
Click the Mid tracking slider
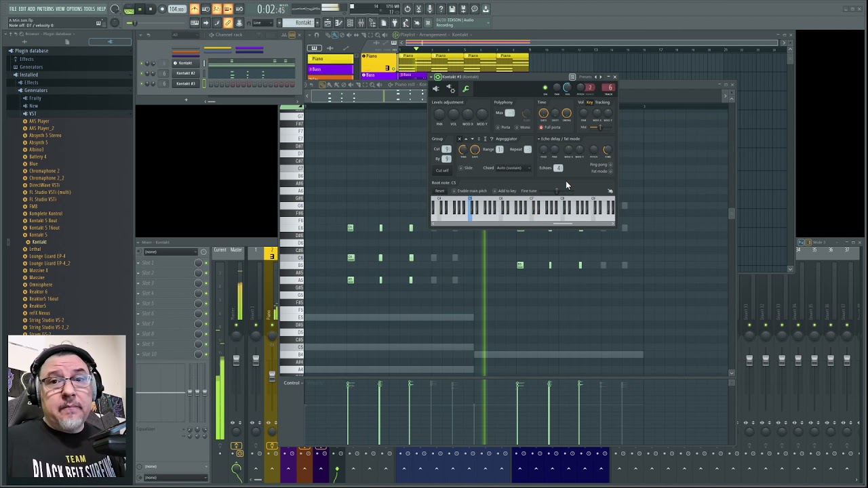click(600, 127)
